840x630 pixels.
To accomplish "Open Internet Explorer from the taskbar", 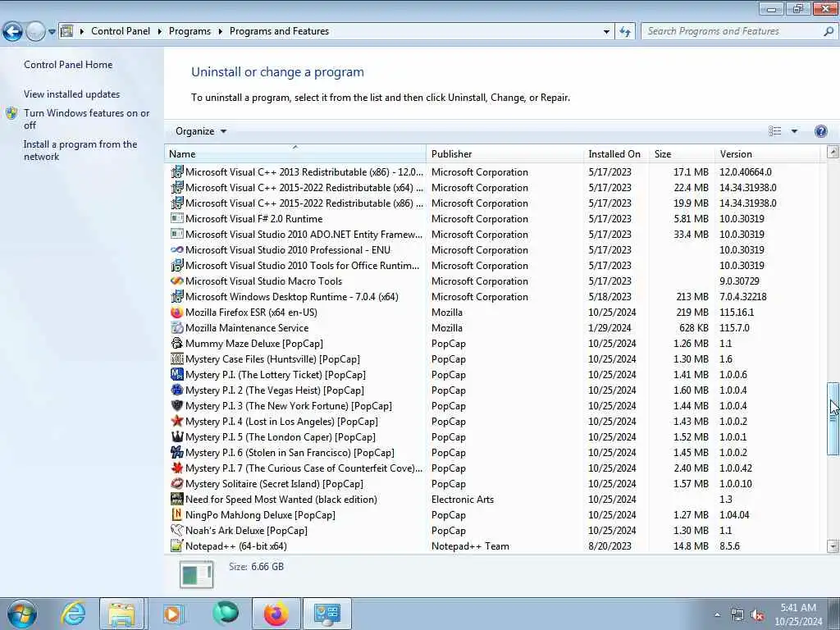I will [72, 614].
